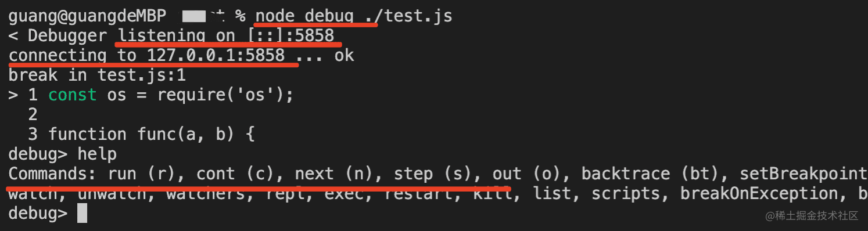Click the terminal cursor block after debug>
The width and height of the screenshot is (868, 231).
point(82,213)
